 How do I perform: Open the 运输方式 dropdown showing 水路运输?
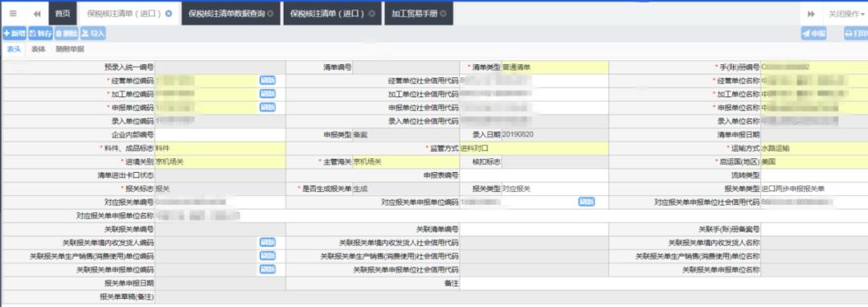pos(814,148)
